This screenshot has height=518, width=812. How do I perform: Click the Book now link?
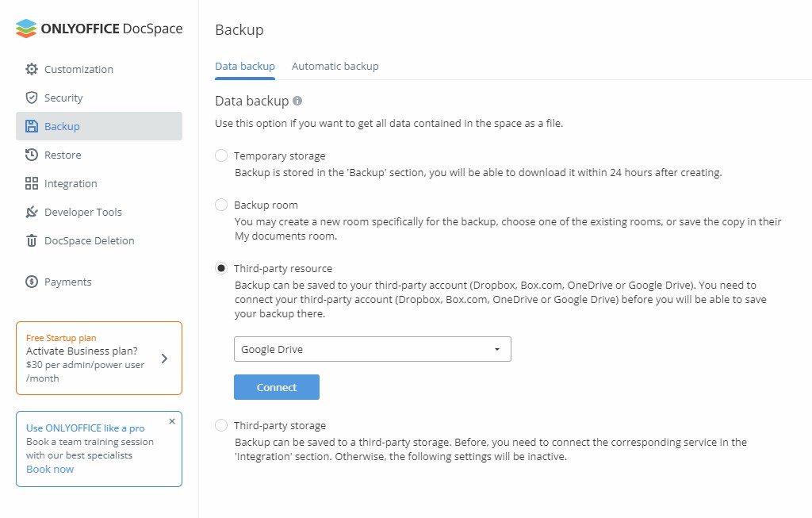pyautogui.click(x=49, y=469)
